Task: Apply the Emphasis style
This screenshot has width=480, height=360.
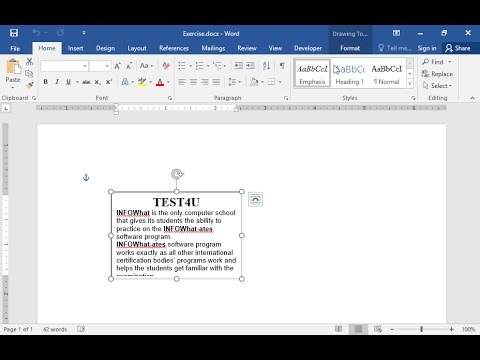Action: tap(312, 74)
